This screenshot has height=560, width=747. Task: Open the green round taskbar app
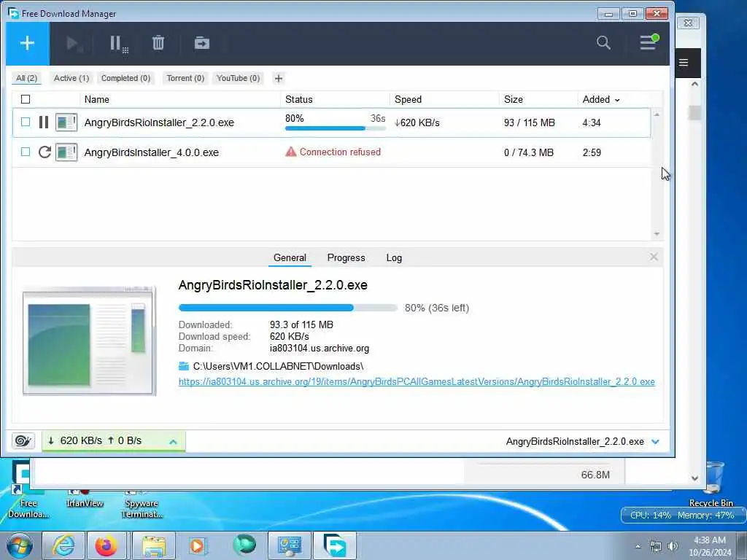pyautogui.click(x=244, y=545)
